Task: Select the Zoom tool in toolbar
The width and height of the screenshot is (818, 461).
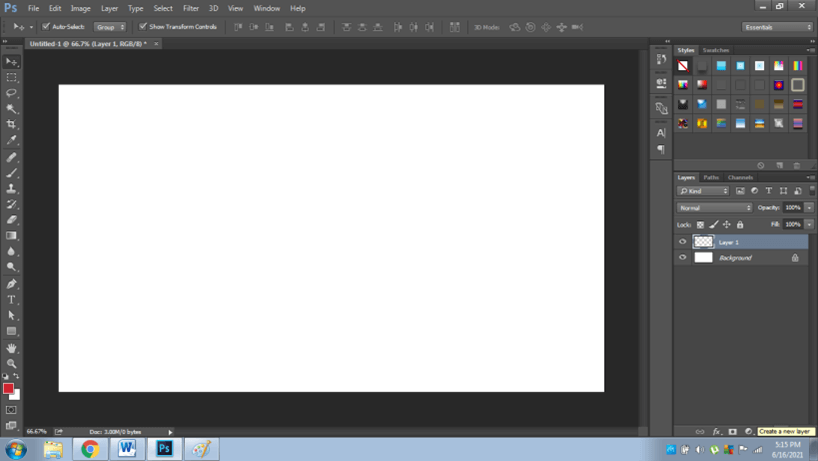Action: [x=12, y=364]
